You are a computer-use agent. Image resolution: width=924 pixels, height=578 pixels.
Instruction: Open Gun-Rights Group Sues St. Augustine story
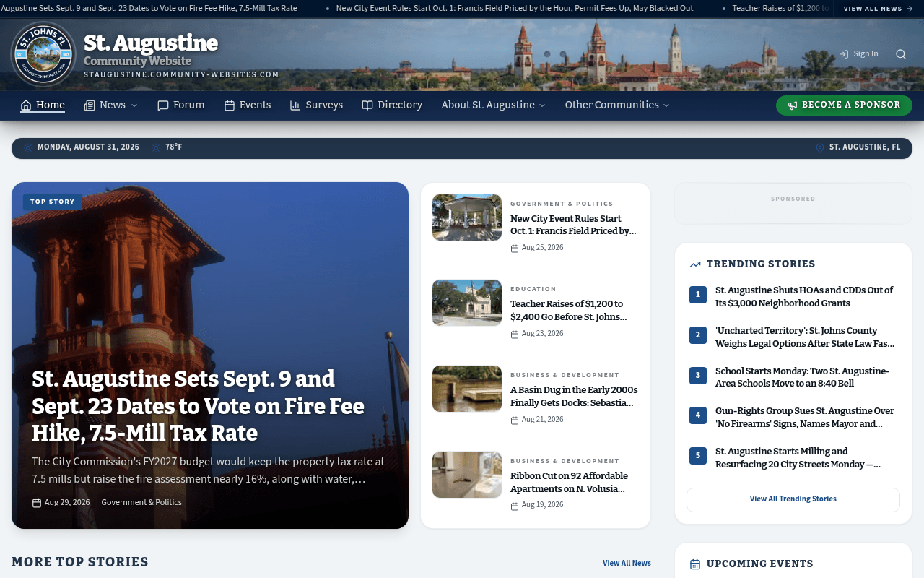tap(805, 418)
